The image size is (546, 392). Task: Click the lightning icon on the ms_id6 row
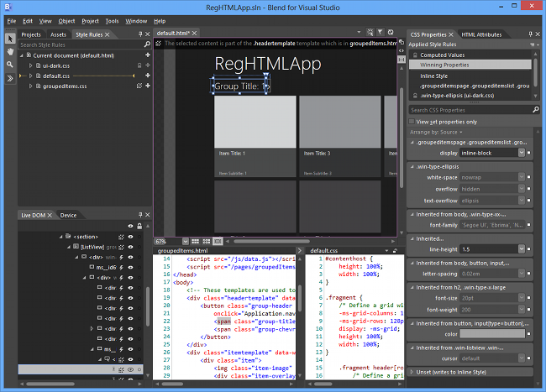coord(121,268)
